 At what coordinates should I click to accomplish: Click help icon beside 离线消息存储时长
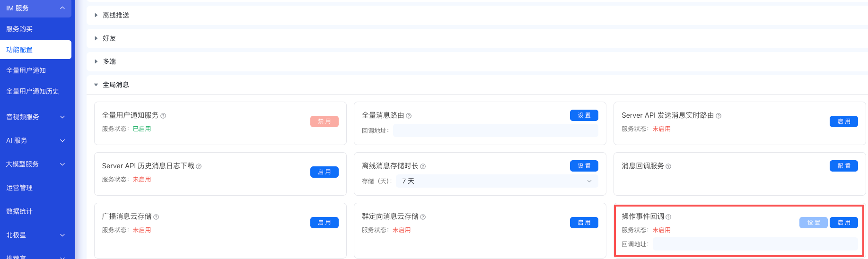(x=423, y=166)
